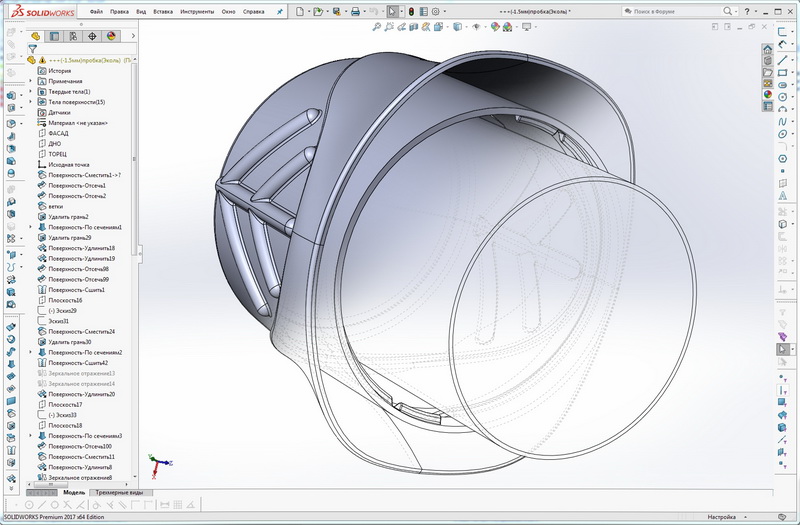Click the Open file icon
Viewport: 800px width, 525px height.
pyautogui.click(x=318, y=11)
